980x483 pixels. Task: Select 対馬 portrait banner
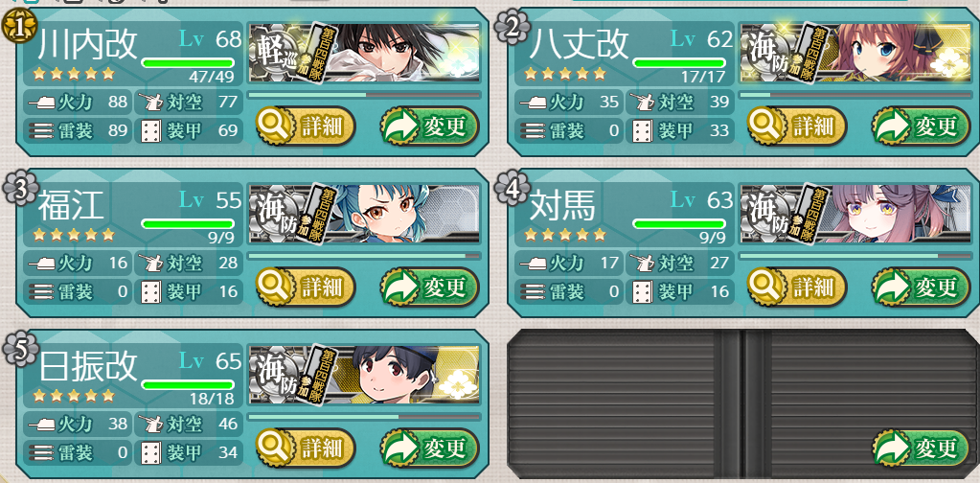tap(855, 214)
